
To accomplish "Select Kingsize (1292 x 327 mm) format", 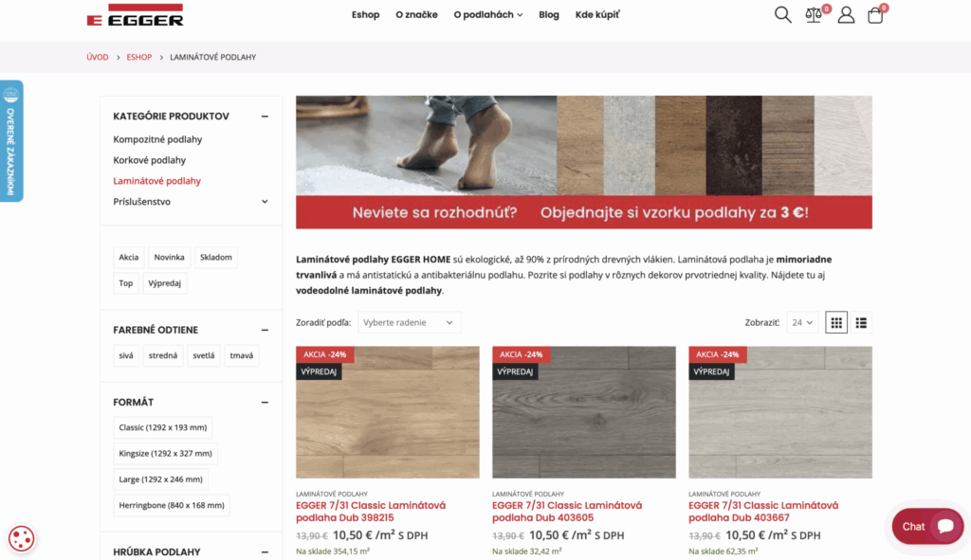I will [165, 454].
